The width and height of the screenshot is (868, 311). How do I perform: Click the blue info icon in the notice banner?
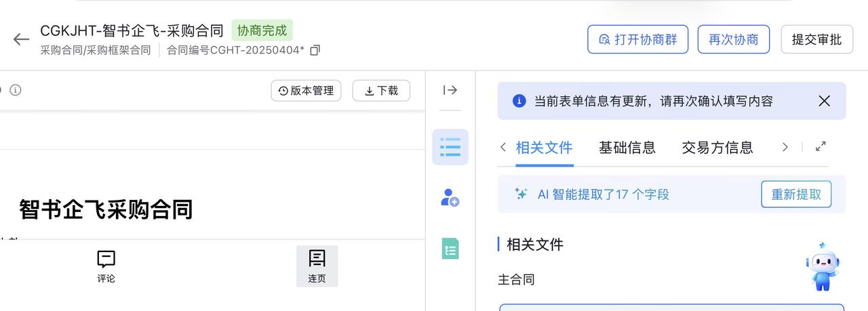pyautogui.click(x=519, y=101)
